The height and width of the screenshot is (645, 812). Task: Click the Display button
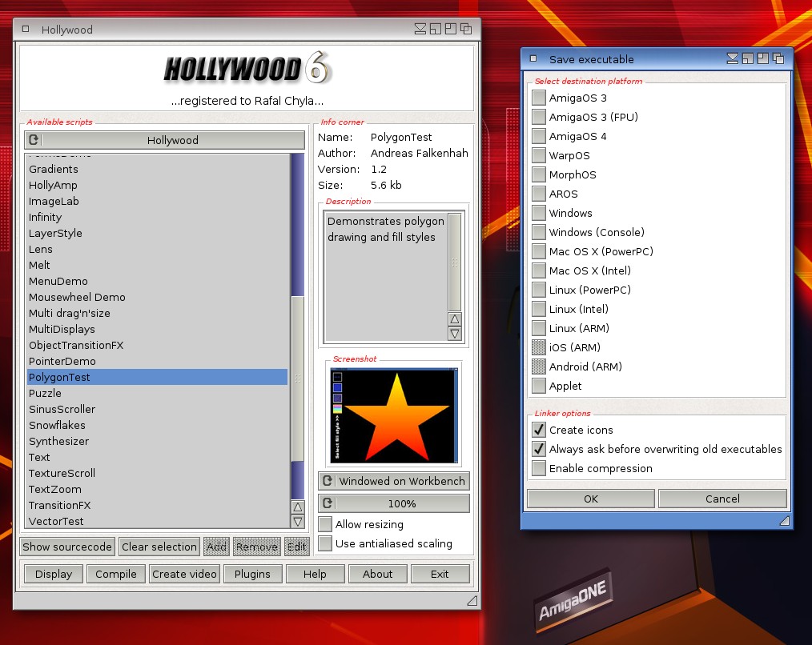click(54, 574)
